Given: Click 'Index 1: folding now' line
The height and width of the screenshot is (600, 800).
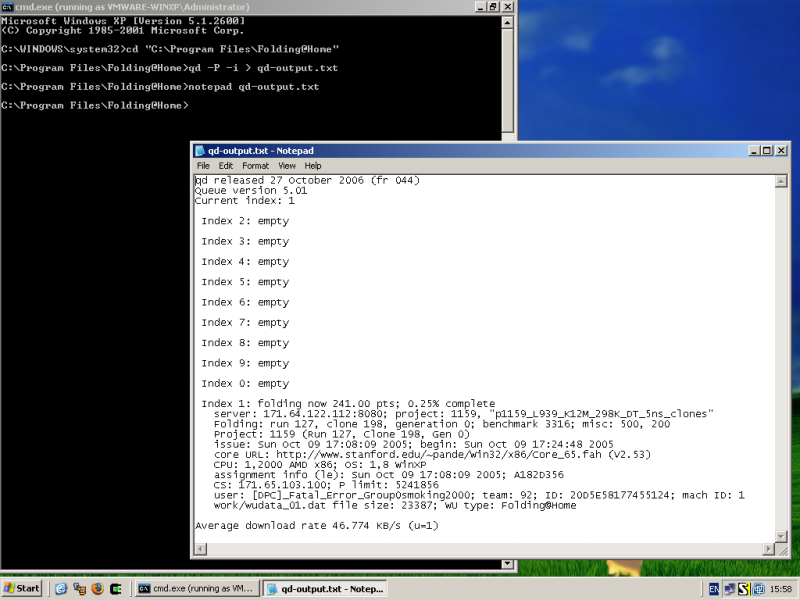Looking at the screenshot, I should [x=348, y=404].
